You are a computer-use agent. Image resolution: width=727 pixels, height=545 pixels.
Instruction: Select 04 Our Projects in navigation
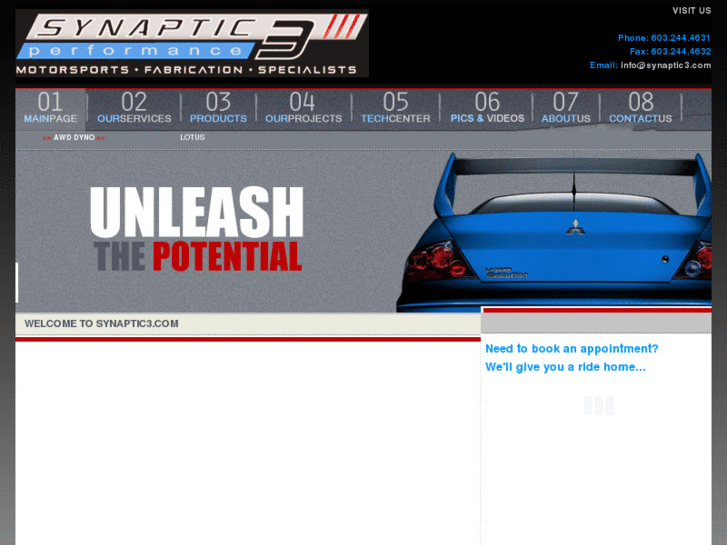coord(303,109)
